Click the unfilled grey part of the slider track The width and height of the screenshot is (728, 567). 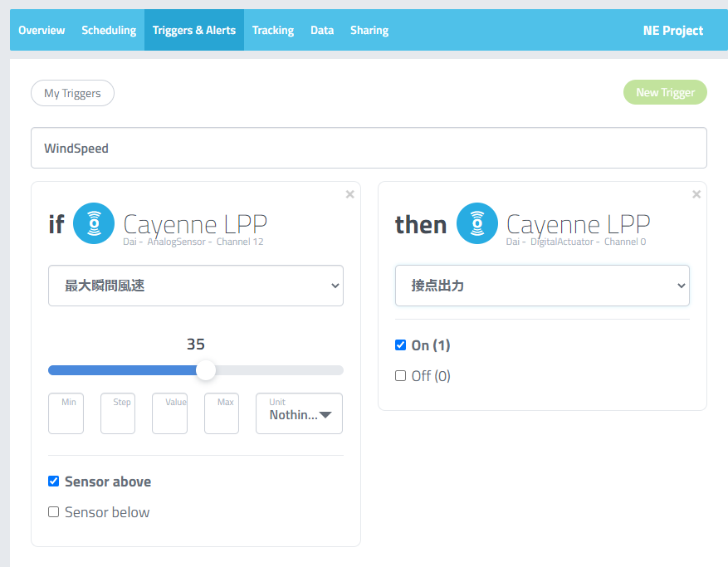tap(280, 370)
